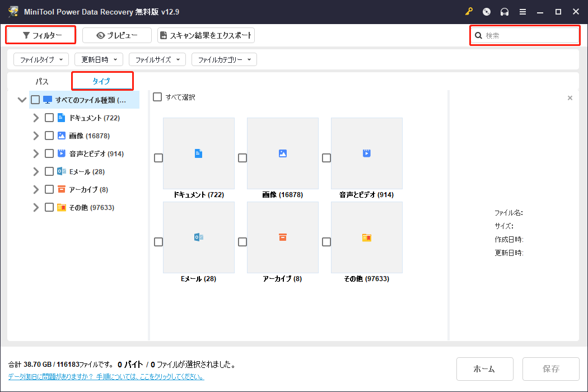Click the ドキュメント document icon in tree
Image resolution: width=588 pixels, height=392 pixels.
coord(62,118)
